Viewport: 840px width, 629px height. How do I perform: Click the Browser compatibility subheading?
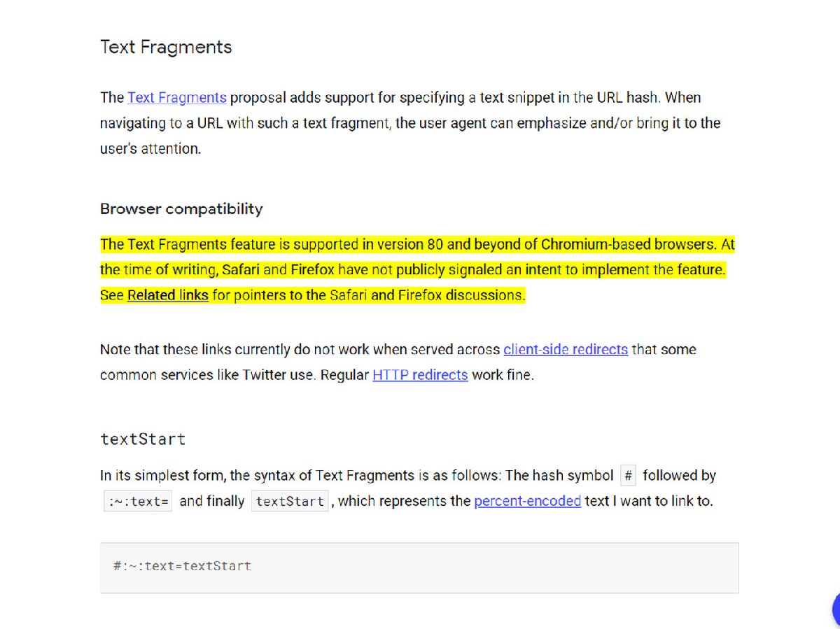(x=181, y=209)
